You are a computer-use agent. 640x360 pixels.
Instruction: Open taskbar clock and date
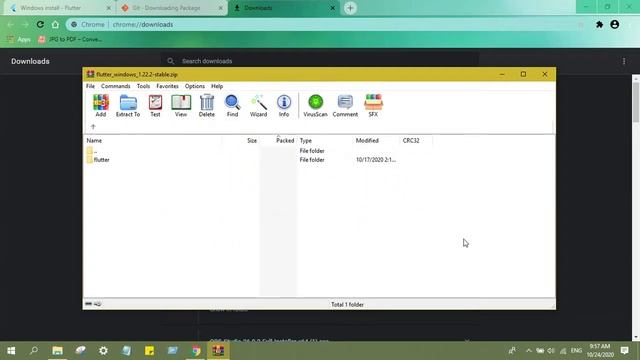pyautogui.click(x=600, y=351)
